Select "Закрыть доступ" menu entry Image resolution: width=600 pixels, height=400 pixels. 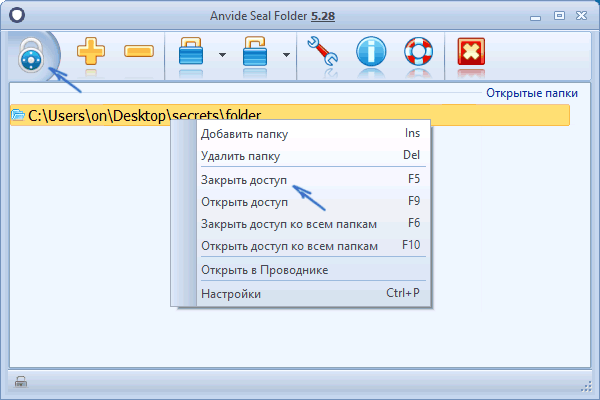[x=313, y=180]
